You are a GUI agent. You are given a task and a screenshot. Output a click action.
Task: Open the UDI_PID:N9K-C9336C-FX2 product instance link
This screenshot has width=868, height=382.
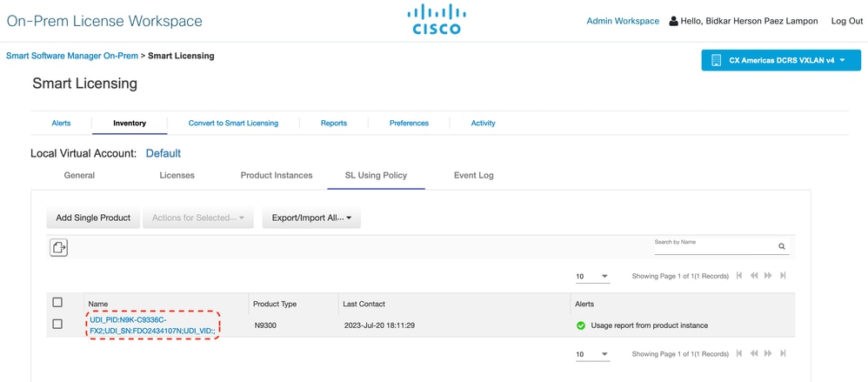coord(155,325)
